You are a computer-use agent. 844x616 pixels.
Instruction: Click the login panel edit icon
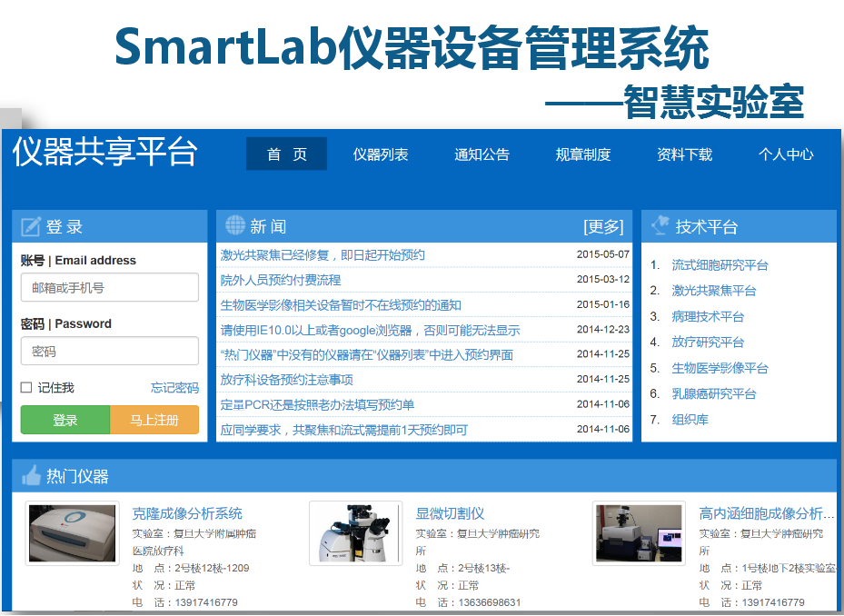pos(31,227)
